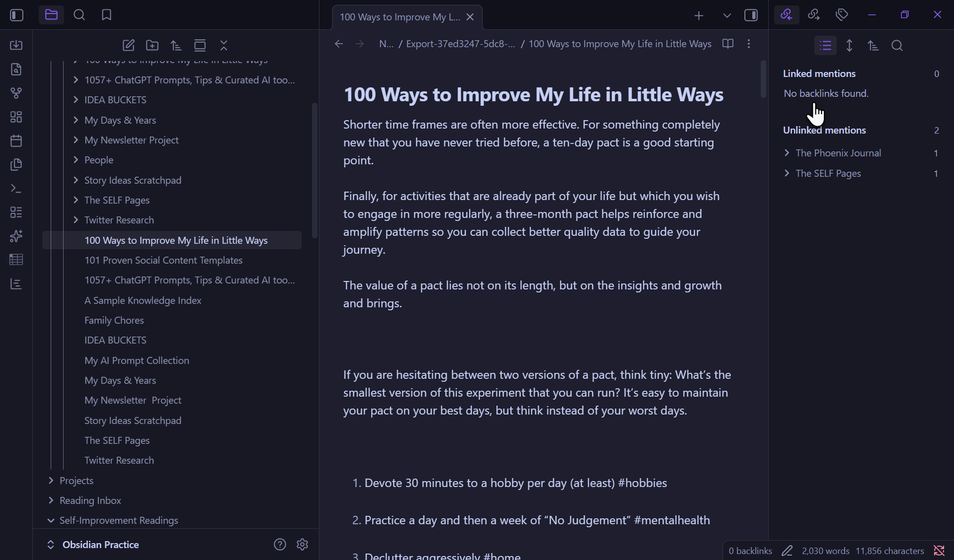The height and width of the screenshot is (560, 954).
Task: Switch note to reading view
Action: pyautogui.click(x=728, y=44)
